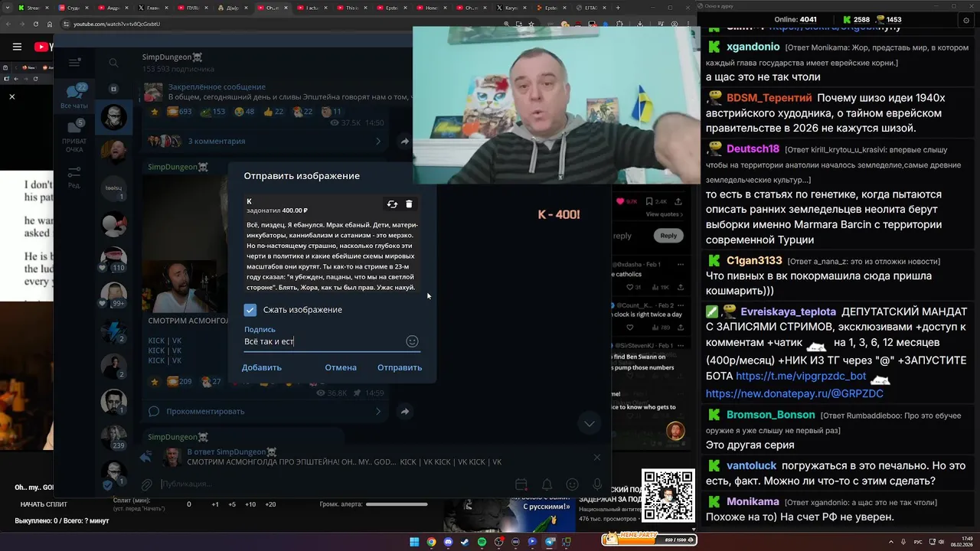The width and height of the screenshot is (980, 551).
Task: Open emoji picker in caption field
Action: 412,341
